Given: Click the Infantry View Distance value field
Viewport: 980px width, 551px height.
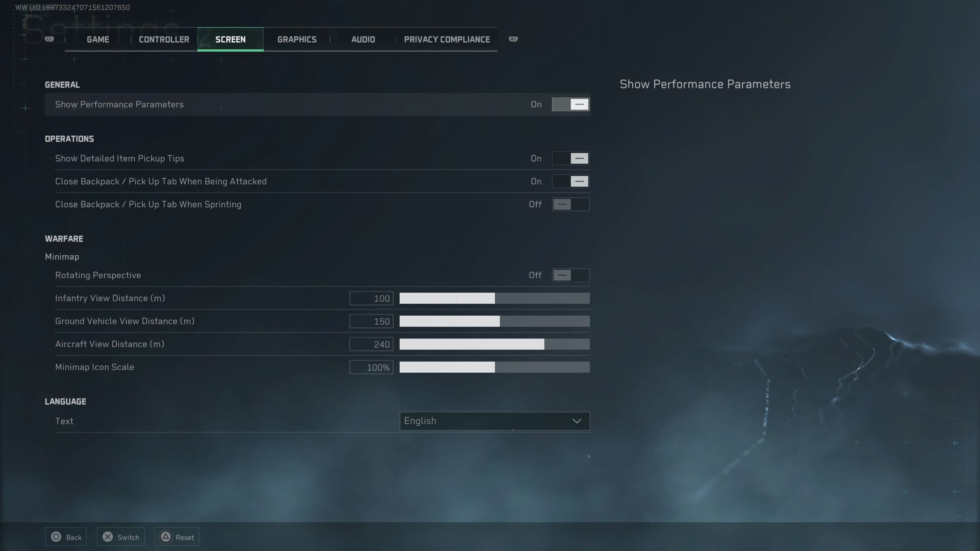Looking at the screenshot, I should (371, 298).
